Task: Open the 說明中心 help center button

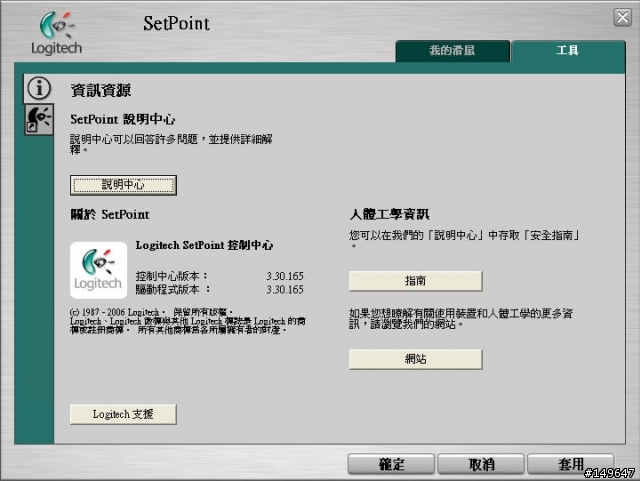Action: pos(123,185)
